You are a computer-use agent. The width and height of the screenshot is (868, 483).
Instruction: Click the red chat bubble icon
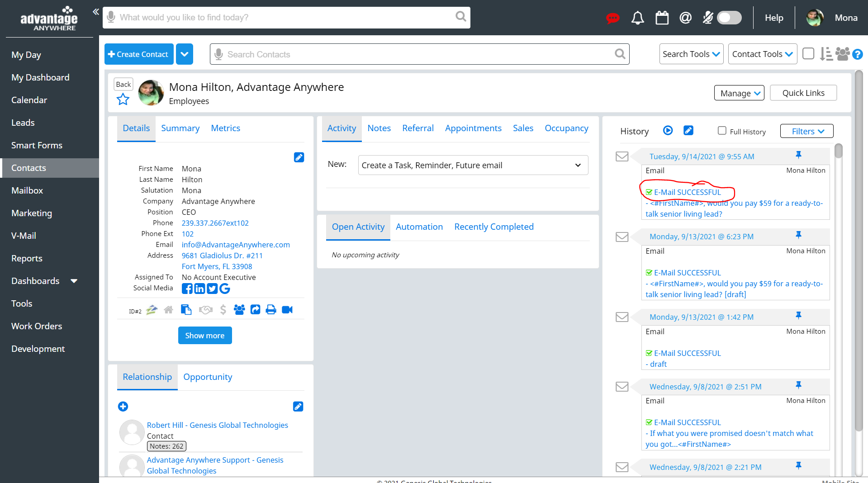tap(612, 18)
